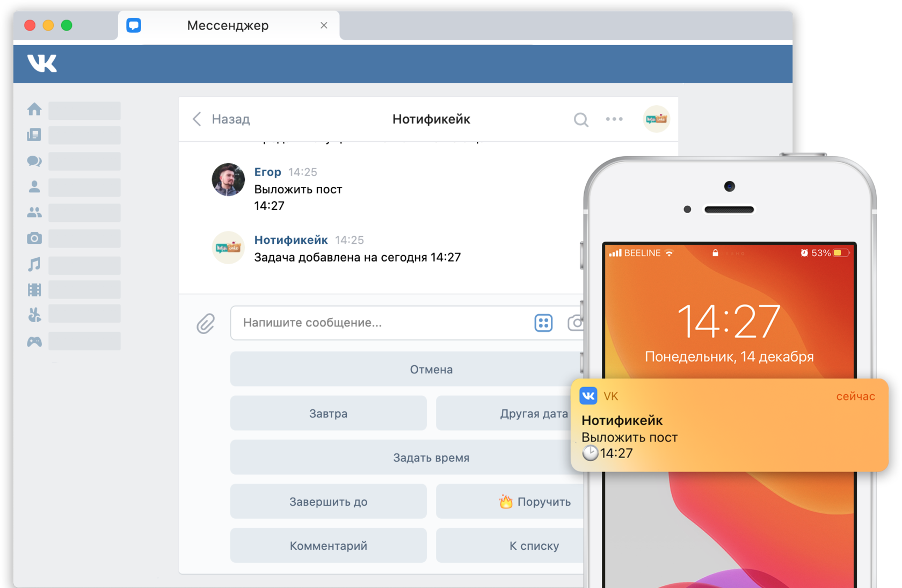Select the Мессенджер browser tab
This screenshot has width=902, height=588.
(x=229, y=26)
